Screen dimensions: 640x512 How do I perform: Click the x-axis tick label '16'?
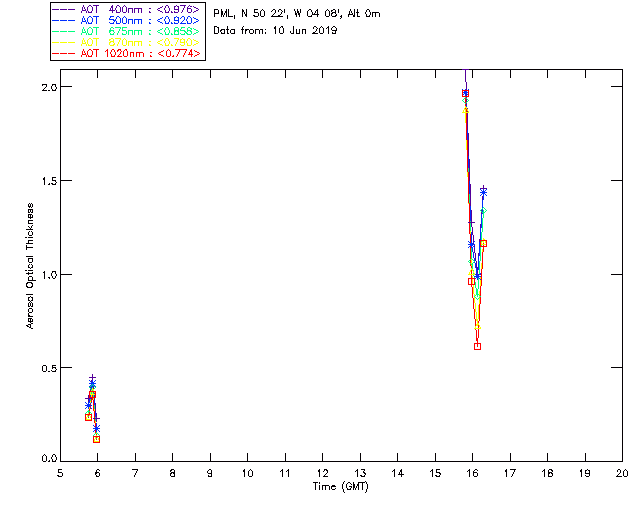472,473
